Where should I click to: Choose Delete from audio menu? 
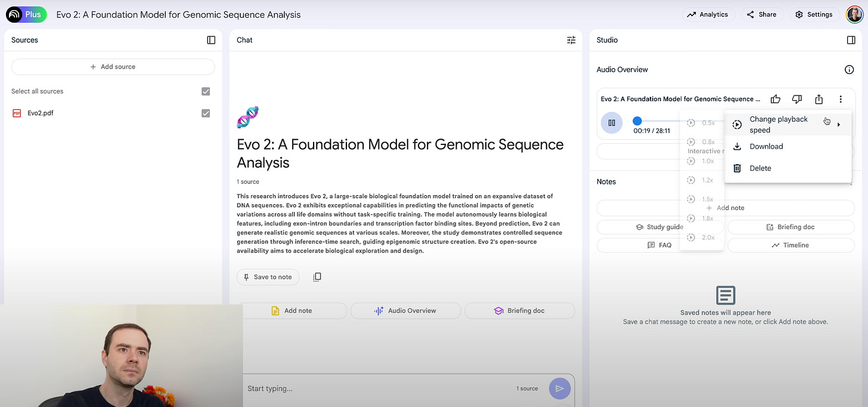(788, 168)
